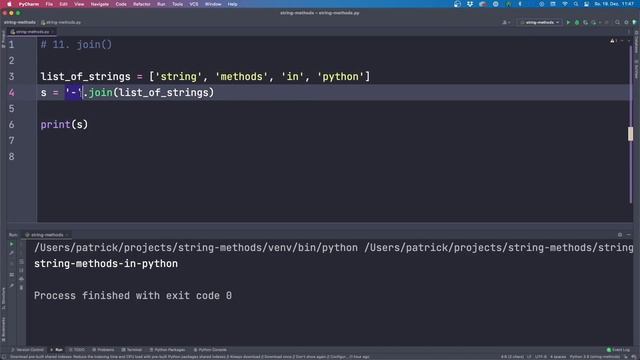
Task: Click 'Process finished with exit code 0' output
Action: pos(133,296)
